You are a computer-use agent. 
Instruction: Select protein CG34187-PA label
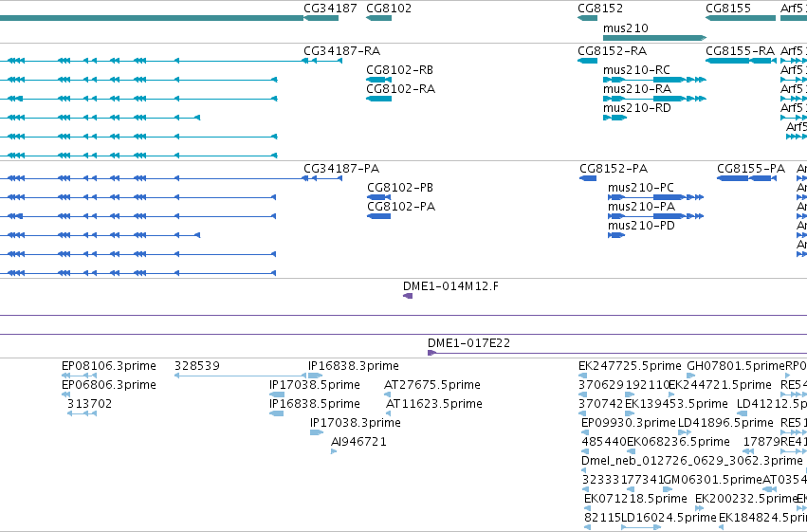point(341,169)
